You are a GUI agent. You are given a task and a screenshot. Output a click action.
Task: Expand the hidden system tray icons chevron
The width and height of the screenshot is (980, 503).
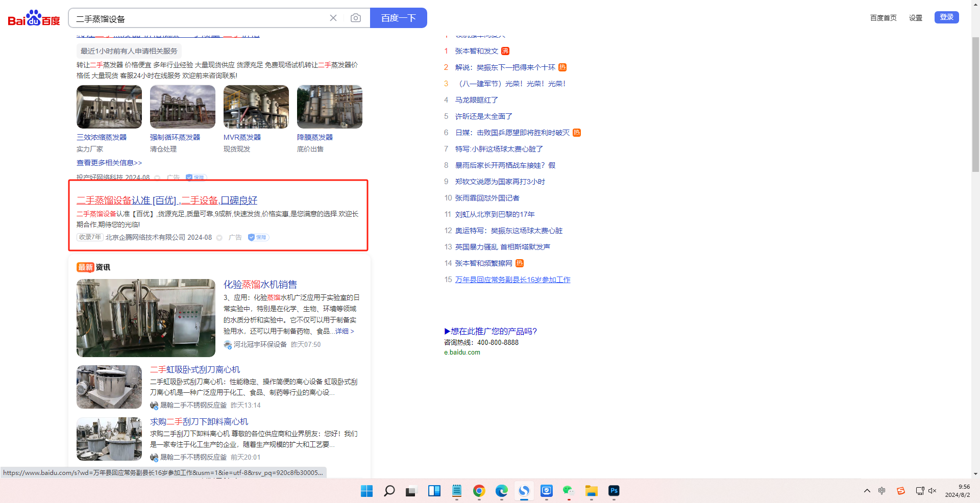click(867, 491)
